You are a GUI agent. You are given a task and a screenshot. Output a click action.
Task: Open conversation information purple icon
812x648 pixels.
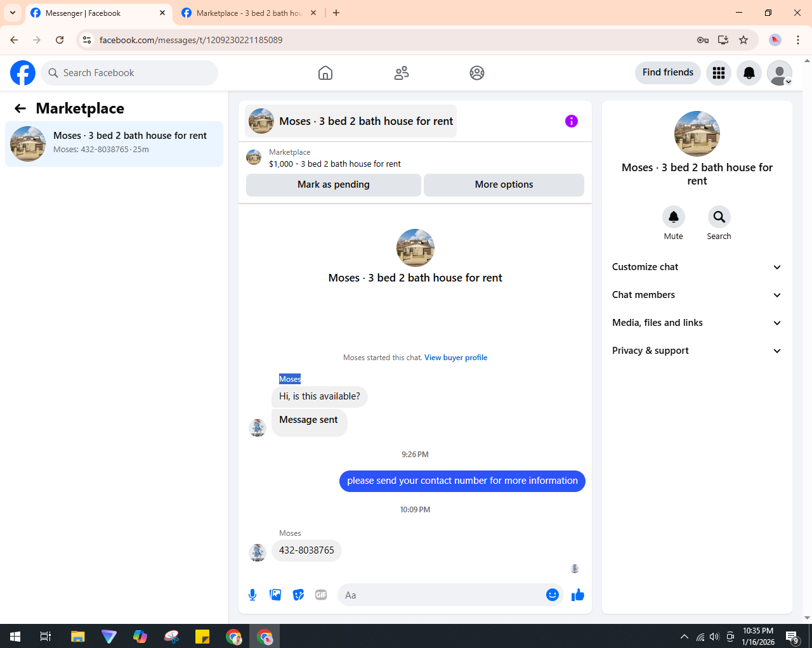point(572,121)
